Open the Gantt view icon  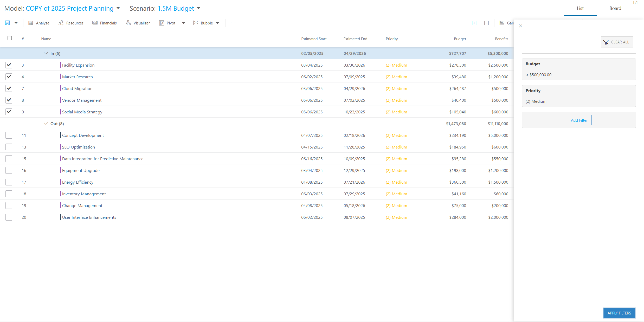click(502, 23)
